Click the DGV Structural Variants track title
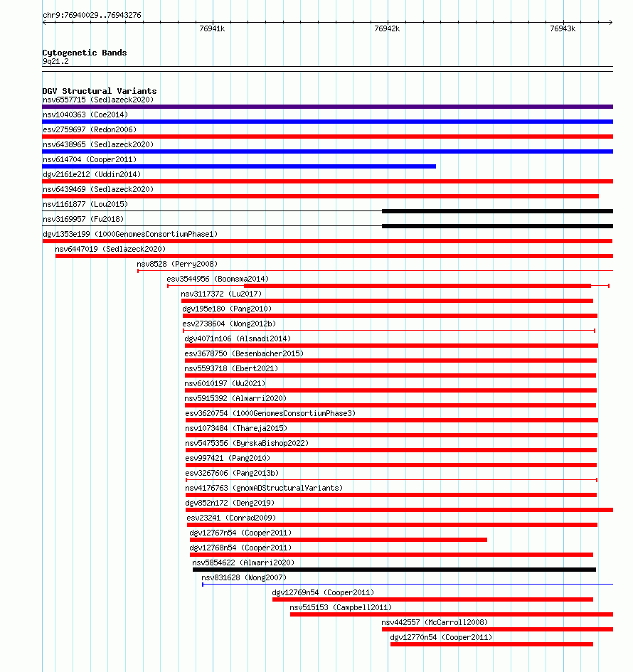The width and height of the screenshot is (633, 672). tap(100, 91)
